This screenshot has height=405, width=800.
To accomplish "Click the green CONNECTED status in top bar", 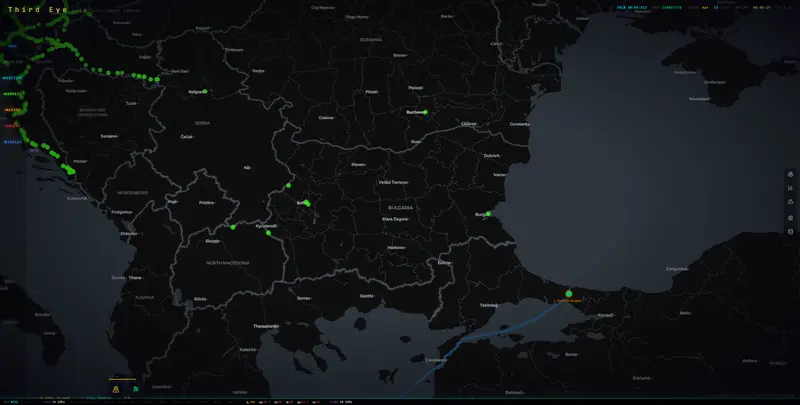I will (671, 7).
